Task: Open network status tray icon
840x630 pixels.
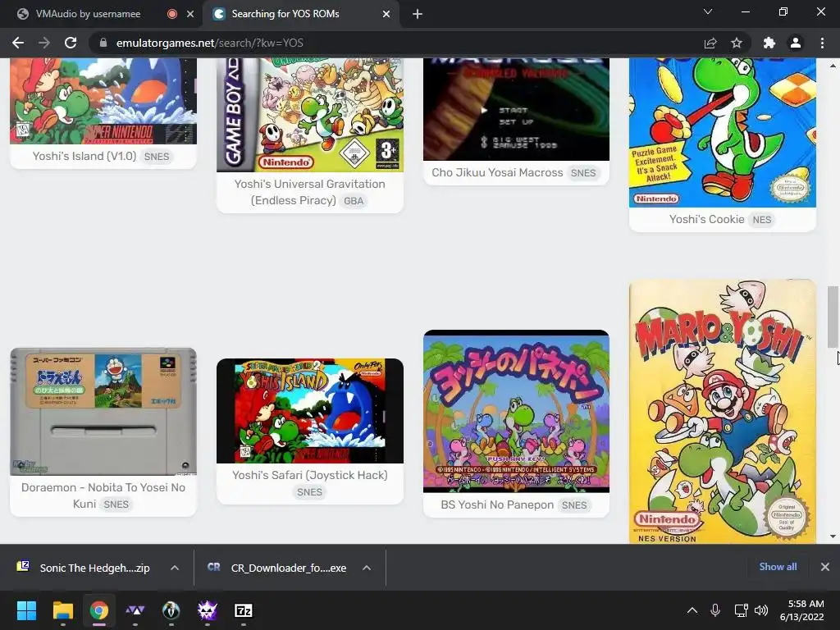Action: click(x=742, y=610)
